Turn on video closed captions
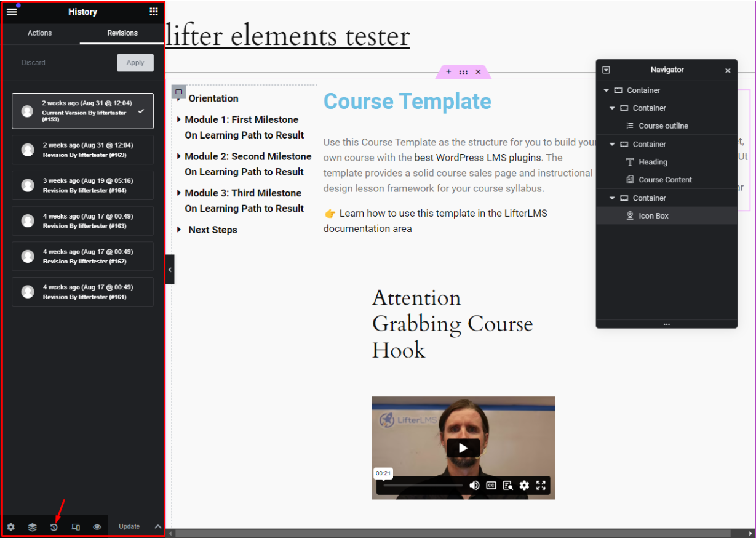Screen dimensions: 756x538 (491, 485)
